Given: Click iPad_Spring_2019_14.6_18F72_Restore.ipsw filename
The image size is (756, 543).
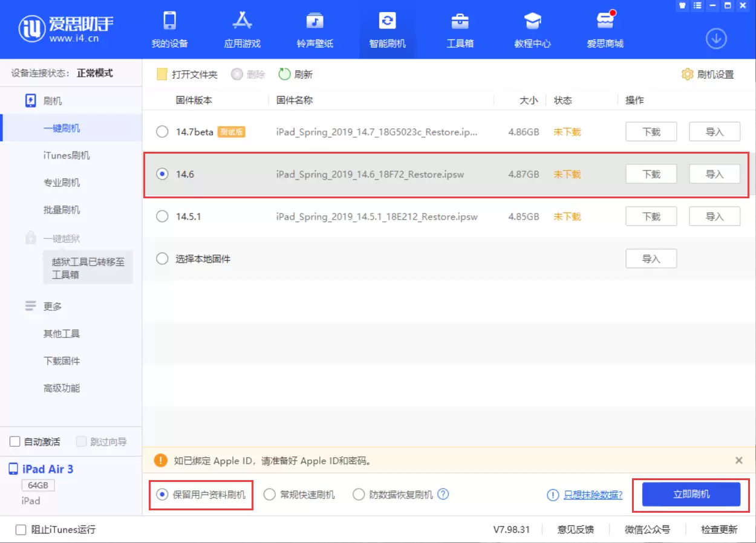Looking at the screenshot, I should [x=370, y=174].
